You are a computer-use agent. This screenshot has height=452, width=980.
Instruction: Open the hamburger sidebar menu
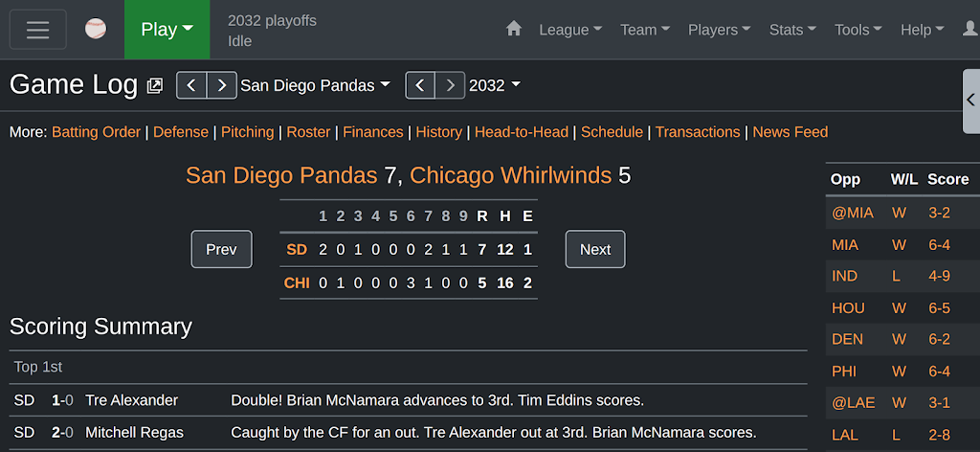pyautogui.click(x=37, y=30)
